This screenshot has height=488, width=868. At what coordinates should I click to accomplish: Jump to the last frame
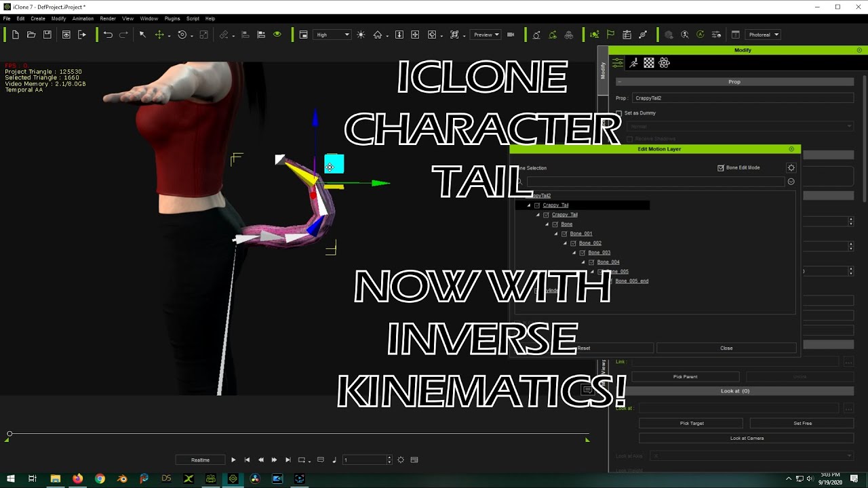[288, 460]
